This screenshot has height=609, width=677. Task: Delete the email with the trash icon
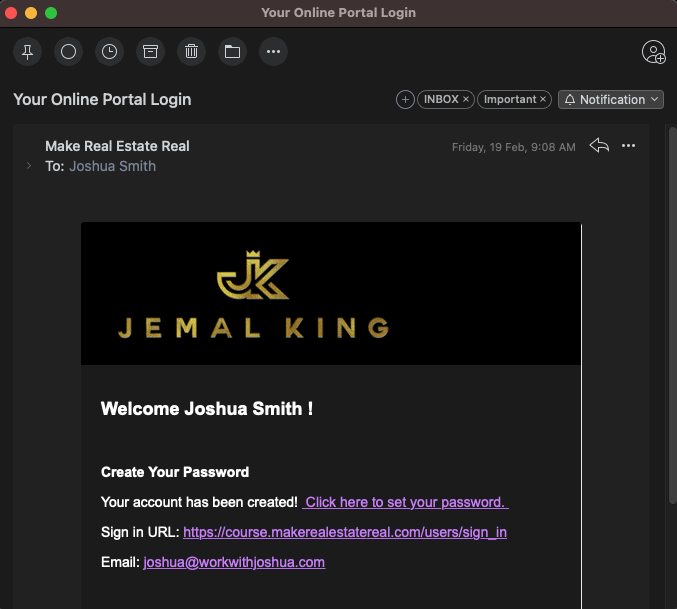(191, 52)
